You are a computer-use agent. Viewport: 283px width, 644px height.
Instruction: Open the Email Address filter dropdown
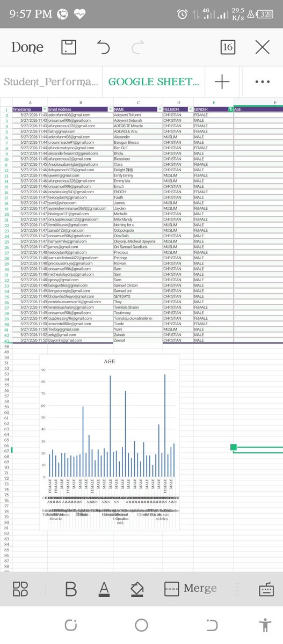[110, 109]
